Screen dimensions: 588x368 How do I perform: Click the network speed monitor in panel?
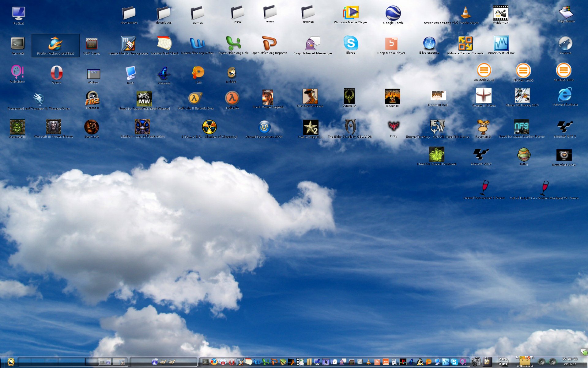point(503,361)
